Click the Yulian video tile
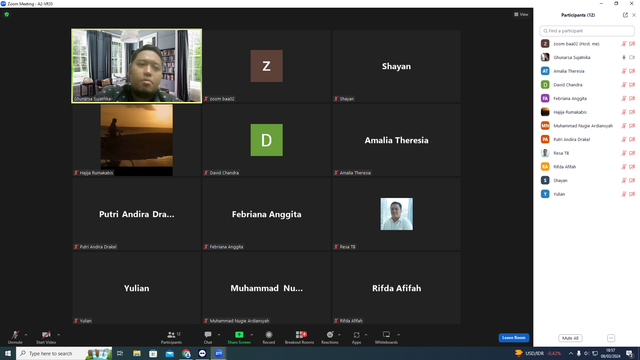 (x=136, y=288)
